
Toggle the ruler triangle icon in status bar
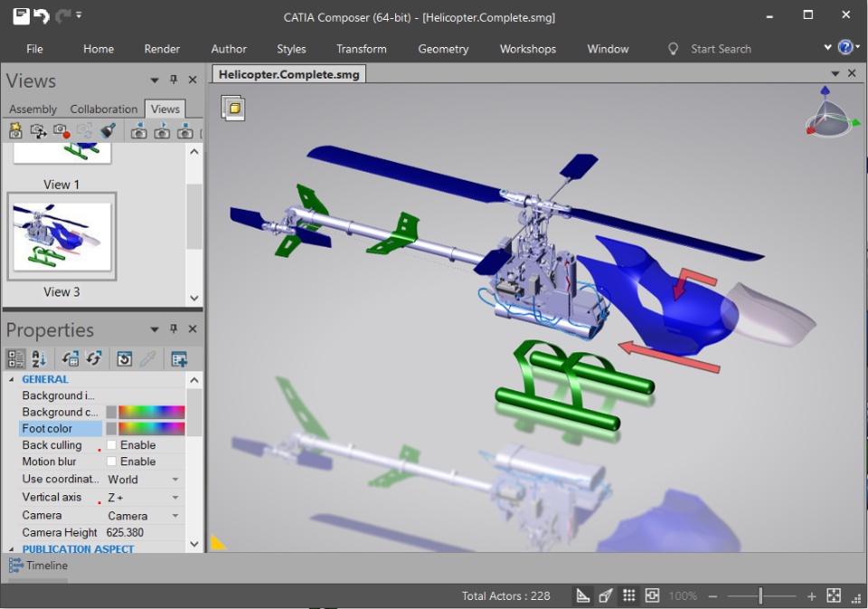click(x=582, y=595)
